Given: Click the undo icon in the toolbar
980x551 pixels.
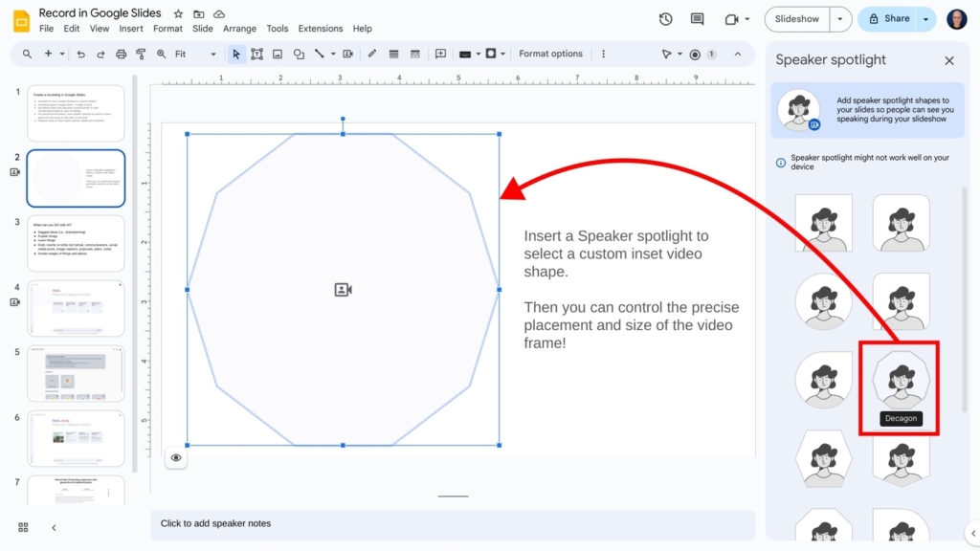Looking at the screenshot, I should (x=81, y=55).
